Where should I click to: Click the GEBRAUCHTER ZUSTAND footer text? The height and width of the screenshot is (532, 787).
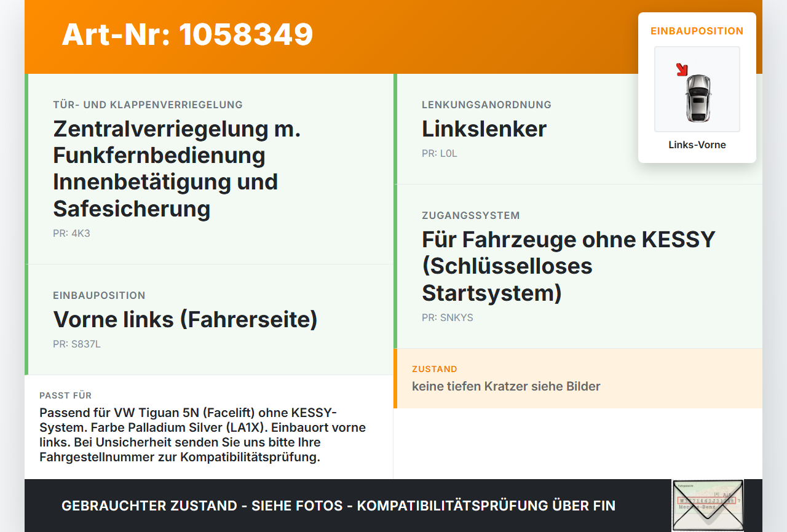click(x=338, y=506)
